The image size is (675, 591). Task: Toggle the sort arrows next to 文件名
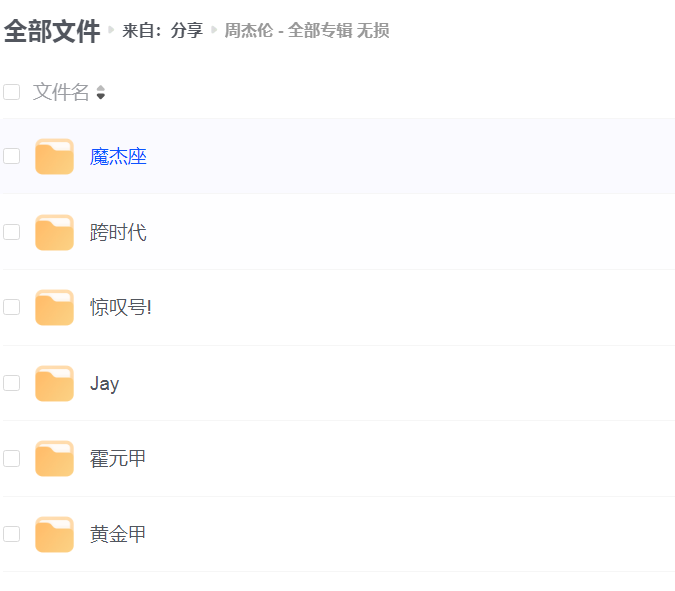tap(101, 92)
